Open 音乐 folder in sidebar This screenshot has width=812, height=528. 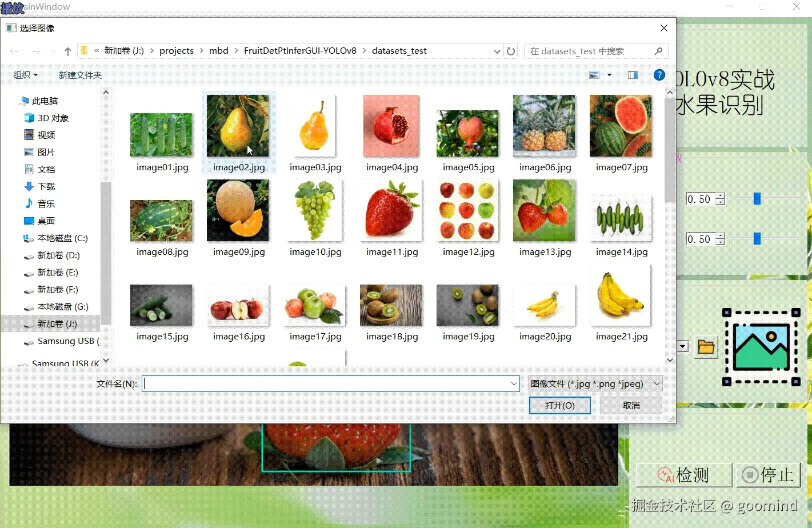tap(39, 203)
